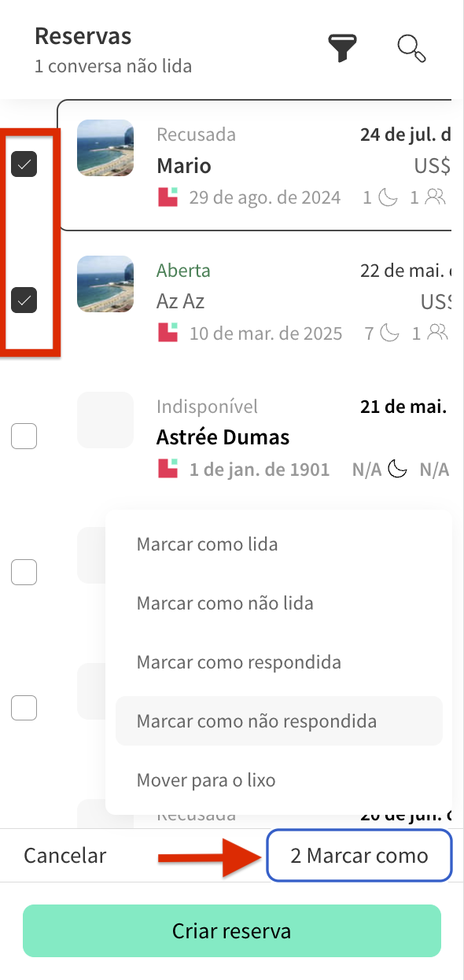The width and height of the screenshot is (464, 980).
Task: Check the Astrée Dumas reservation checkbox
Action: click(24, 436)
